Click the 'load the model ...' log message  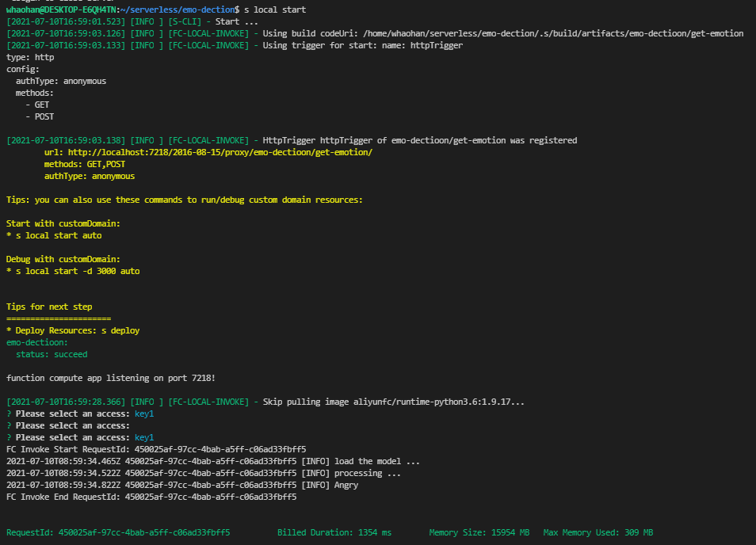(377, 461)
